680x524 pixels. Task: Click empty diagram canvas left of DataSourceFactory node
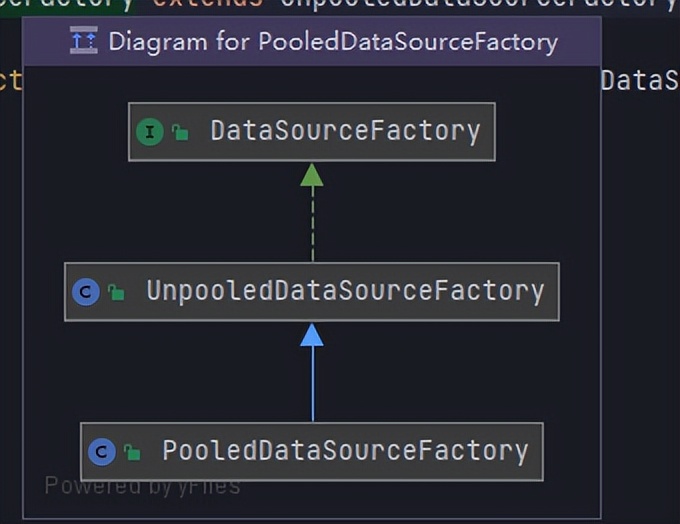point(76,131)
